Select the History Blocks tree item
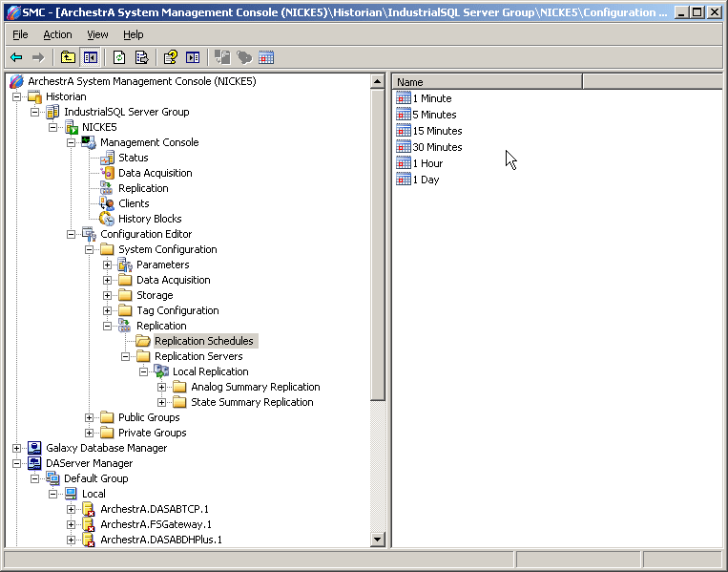728x572 pixels. tap(150, 219)
